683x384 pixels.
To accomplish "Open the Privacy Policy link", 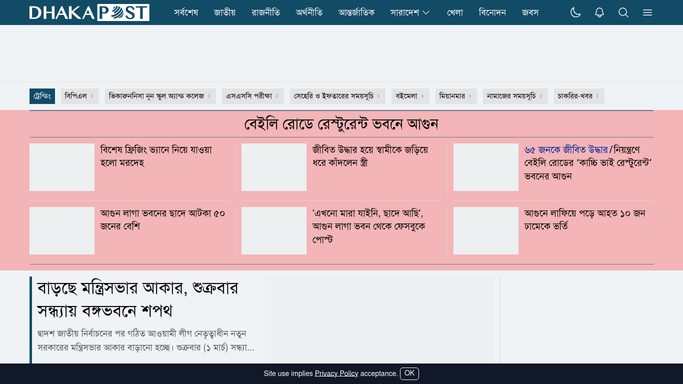I will point(336,374).
